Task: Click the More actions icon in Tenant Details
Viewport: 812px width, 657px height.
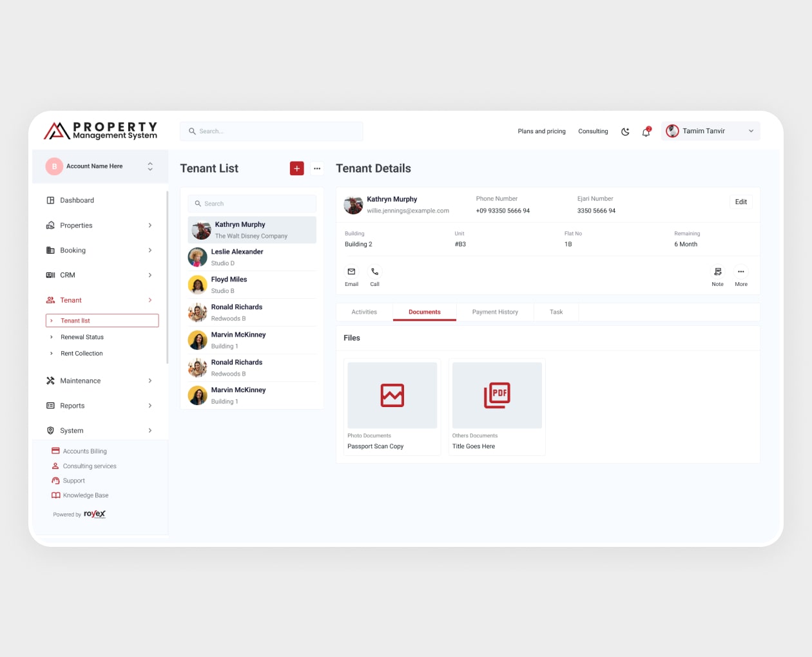Action: (741, 272)
